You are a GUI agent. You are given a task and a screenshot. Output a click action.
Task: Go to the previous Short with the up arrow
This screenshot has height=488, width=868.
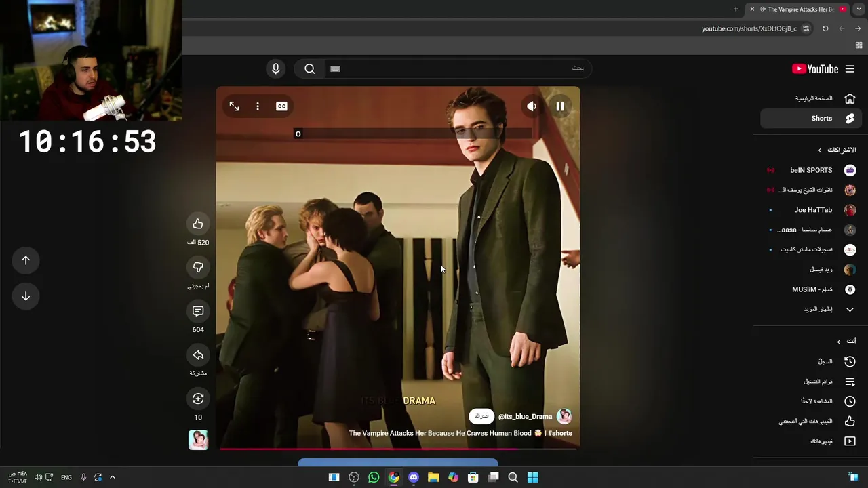click(x=26, y=260)
